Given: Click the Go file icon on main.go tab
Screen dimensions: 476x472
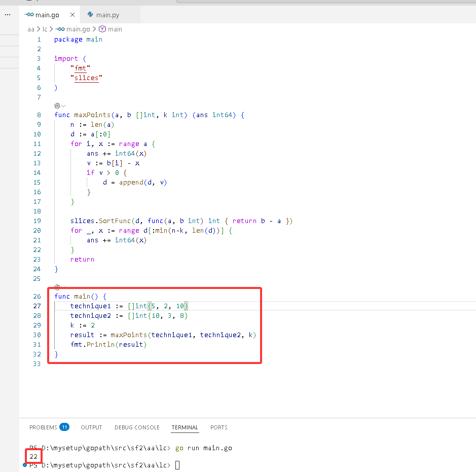Looking at the screenshot, I should pyautogui.click(x=29, y=15).
